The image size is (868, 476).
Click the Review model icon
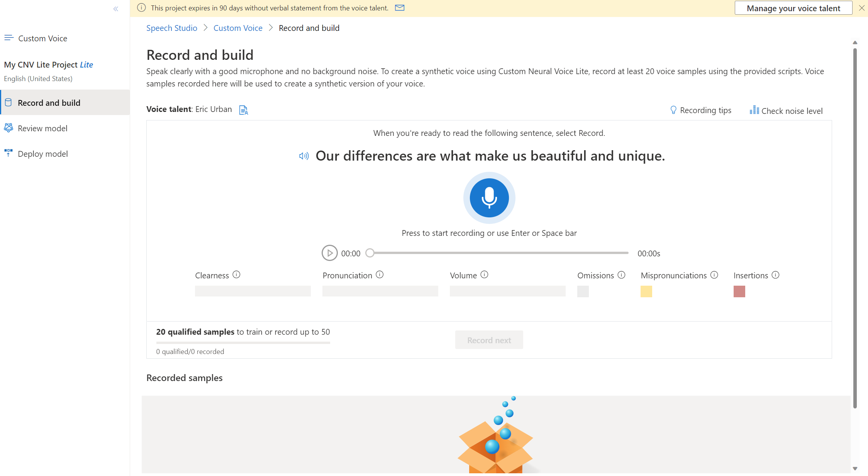(9, 128)
